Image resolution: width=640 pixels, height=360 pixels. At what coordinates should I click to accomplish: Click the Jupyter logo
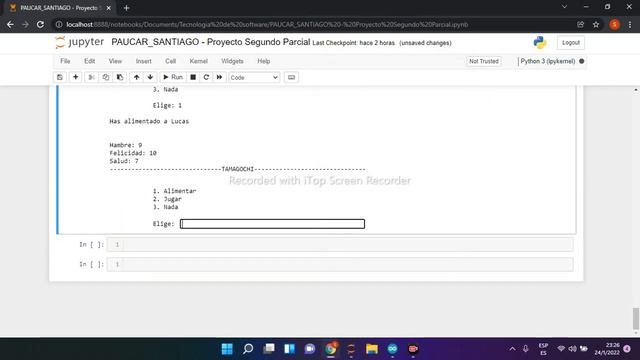(x=80, y=42)
